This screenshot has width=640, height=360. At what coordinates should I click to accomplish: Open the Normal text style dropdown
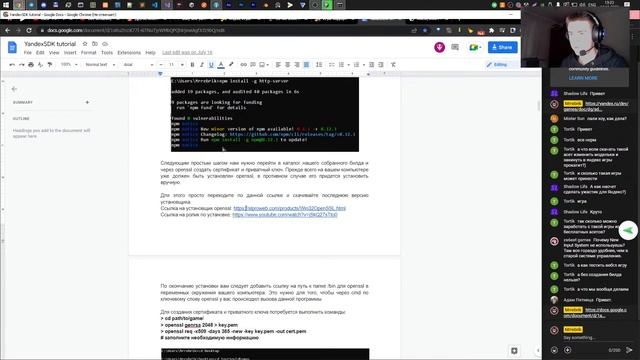coord(100,64)
